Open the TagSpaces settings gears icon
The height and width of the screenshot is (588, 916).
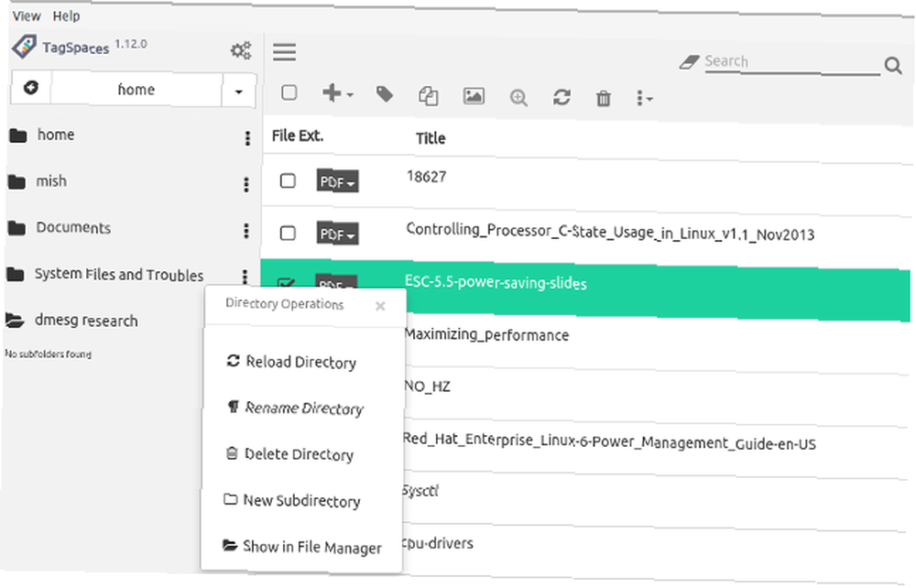coord(241,50)
